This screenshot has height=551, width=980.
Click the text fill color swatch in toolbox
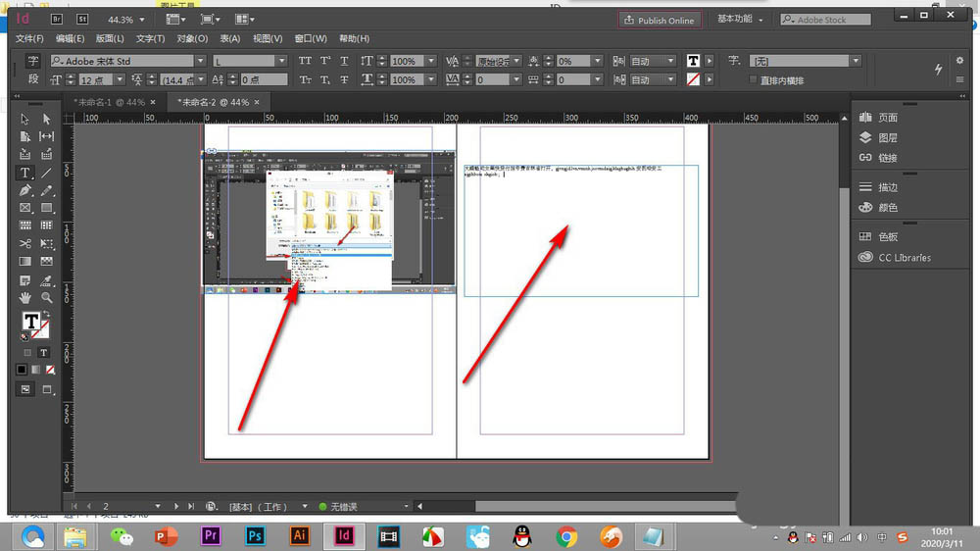pos(30,322)
